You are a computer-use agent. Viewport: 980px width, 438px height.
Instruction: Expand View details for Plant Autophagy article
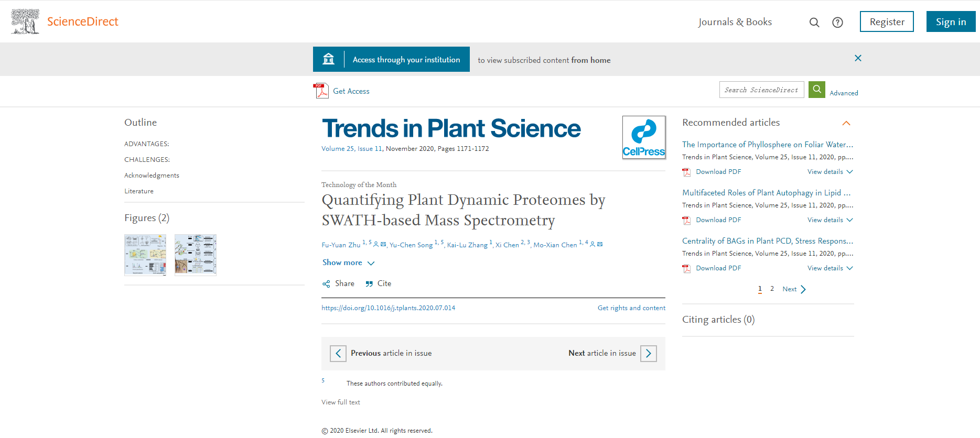point(830,220)
